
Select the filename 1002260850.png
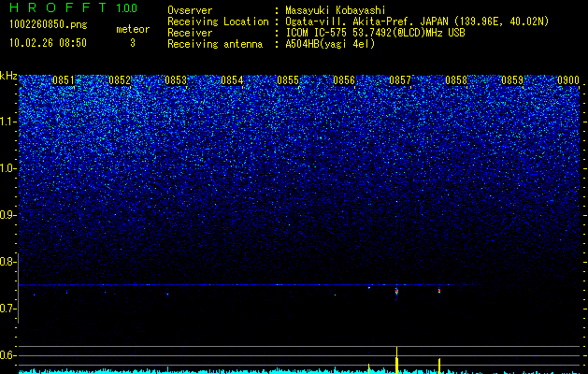(x=49, y=24)
